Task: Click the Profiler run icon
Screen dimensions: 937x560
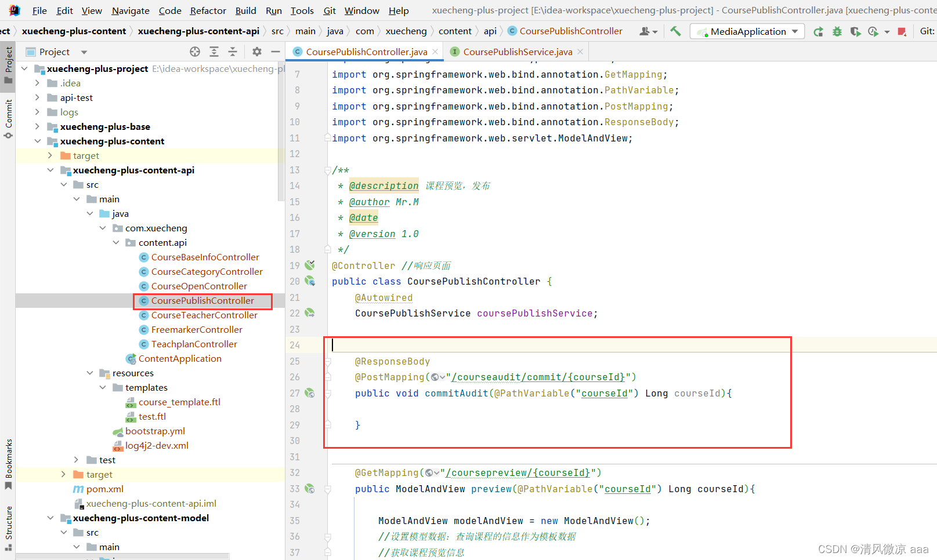Action: tap(873, 31)
